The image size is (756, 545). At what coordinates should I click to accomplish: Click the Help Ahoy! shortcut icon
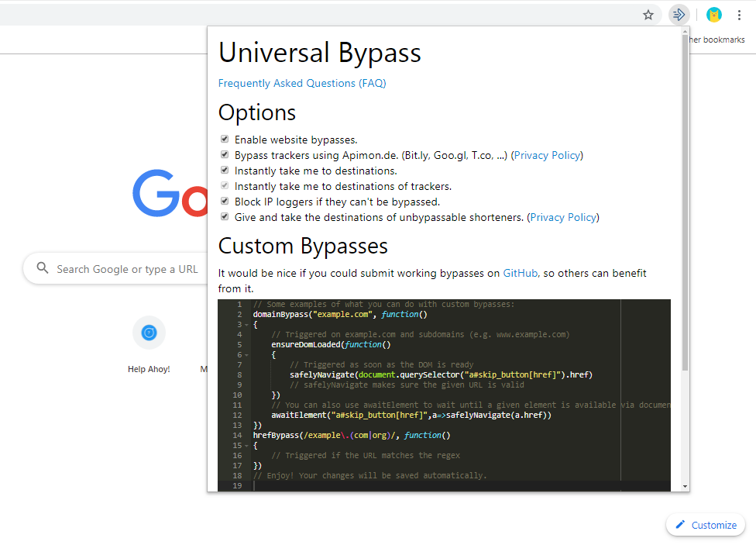(x=149, y=333)
